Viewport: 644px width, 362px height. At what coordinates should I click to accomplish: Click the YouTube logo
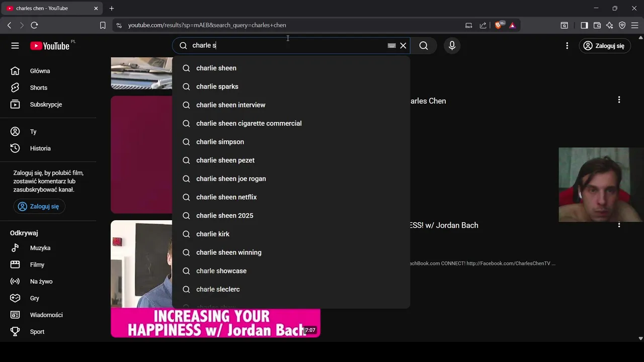click(x=50, y=46)
